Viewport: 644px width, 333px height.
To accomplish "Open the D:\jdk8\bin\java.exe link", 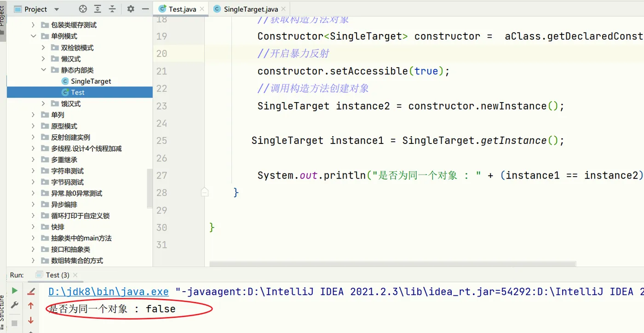I will pyautogui.click(x=109, y=292).
